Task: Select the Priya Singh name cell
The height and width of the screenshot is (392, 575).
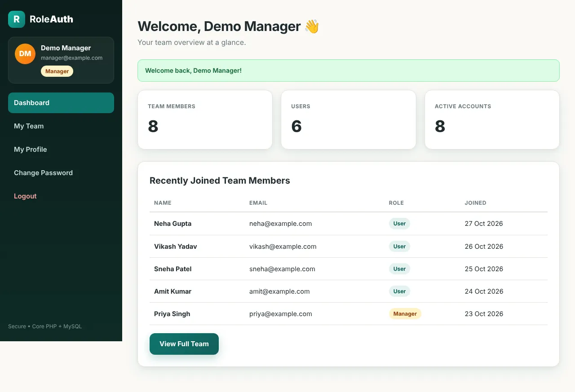Action: 172,314
